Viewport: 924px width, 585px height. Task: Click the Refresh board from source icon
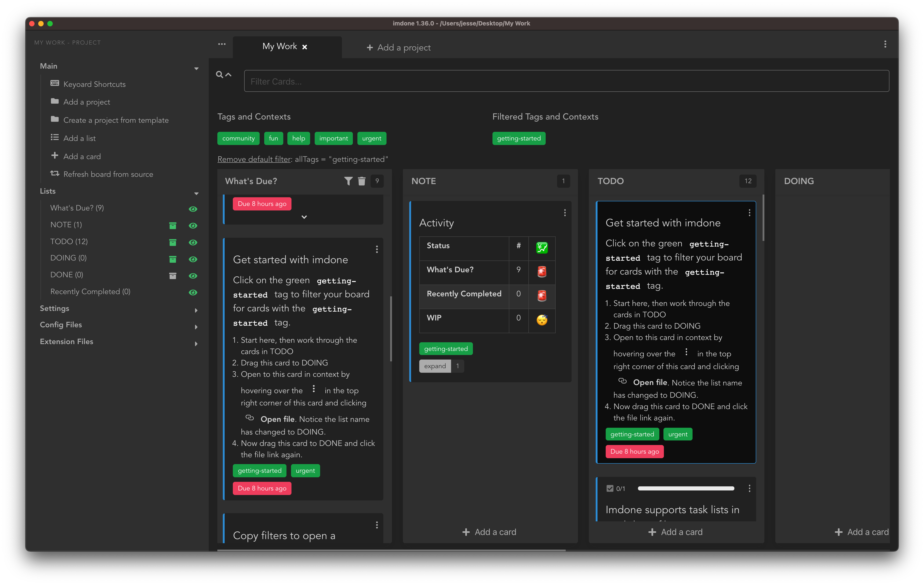coord(55,173)
